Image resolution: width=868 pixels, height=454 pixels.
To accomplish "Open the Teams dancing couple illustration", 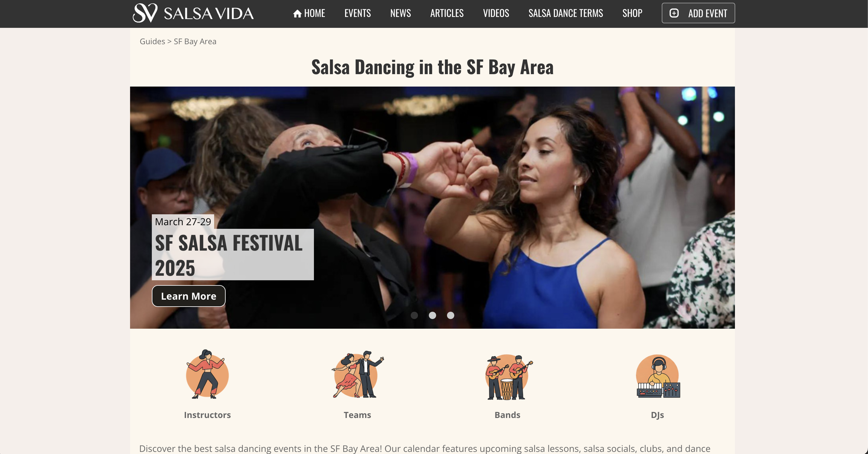I will [x=357, y=374].
